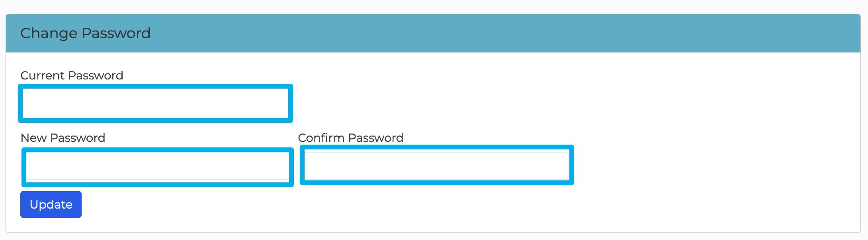Click the Confirm Password label
The width and height of the screenshot is (868, 240).
350,138
